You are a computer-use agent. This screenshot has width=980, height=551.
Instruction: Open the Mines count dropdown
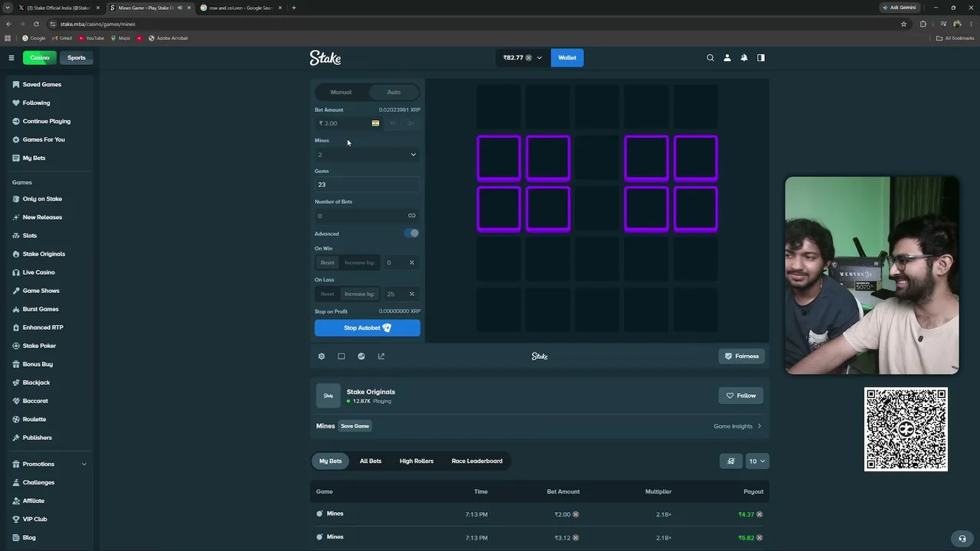pyautogui.click(x=367, y=155)
